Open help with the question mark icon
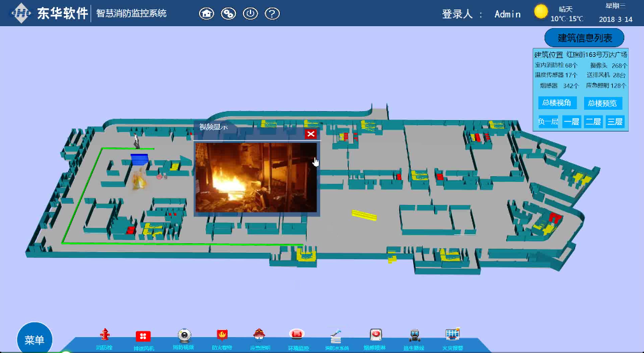 272,13
